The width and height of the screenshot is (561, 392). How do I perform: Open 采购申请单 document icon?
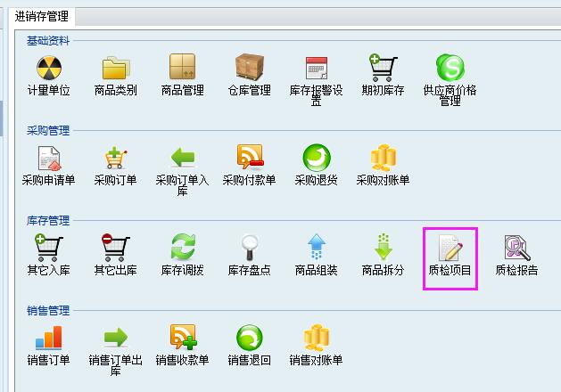(49, 159)
